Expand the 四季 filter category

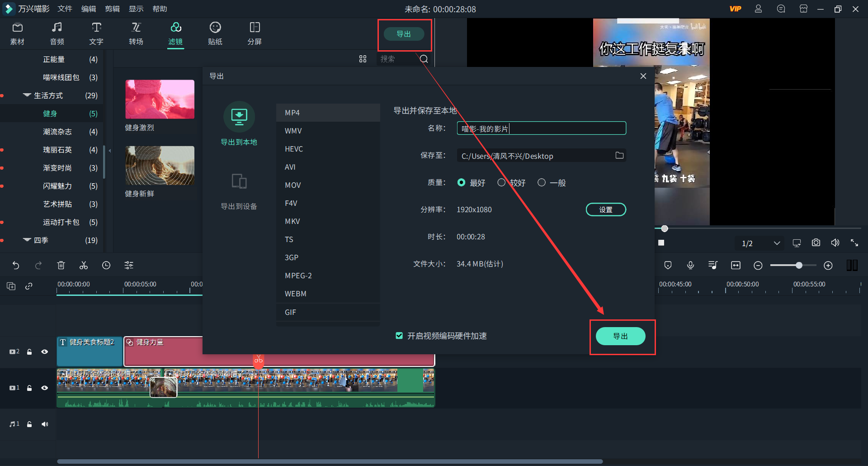click(x=27, y=240)
